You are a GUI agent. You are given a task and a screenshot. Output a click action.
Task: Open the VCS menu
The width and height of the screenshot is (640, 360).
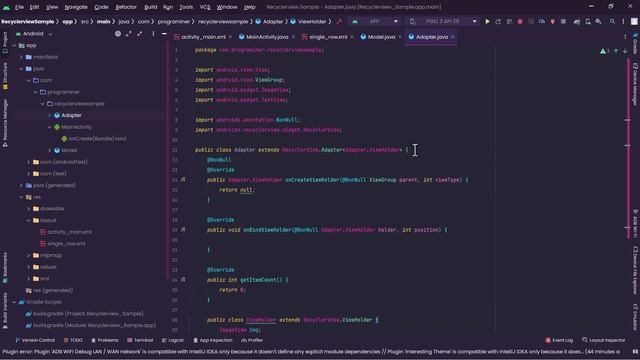click(x=205, y=7)
